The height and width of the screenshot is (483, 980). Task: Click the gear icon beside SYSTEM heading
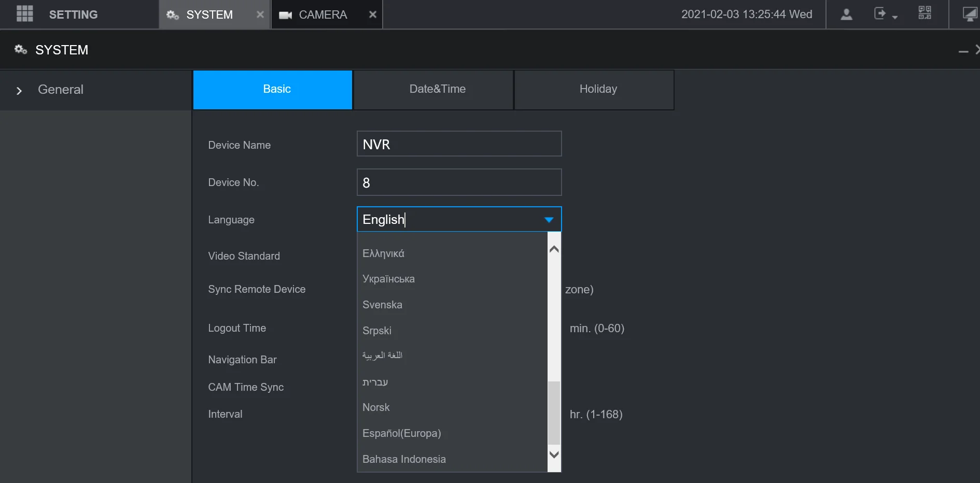click(x=21, y=50)
